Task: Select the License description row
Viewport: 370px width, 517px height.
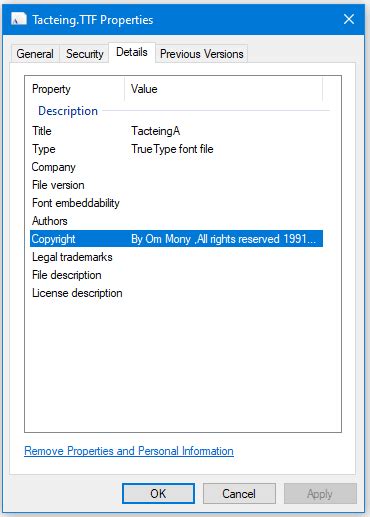Action: tap(177, 293)
